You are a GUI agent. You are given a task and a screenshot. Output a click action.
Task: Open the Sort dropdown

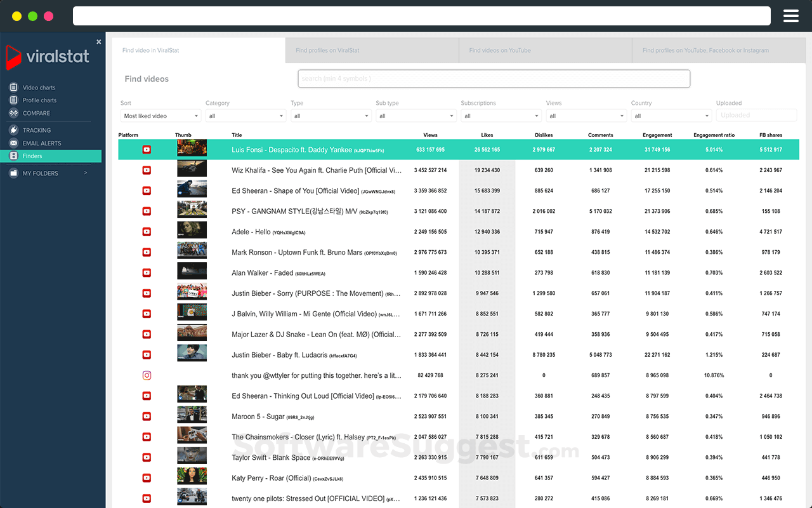160,116
